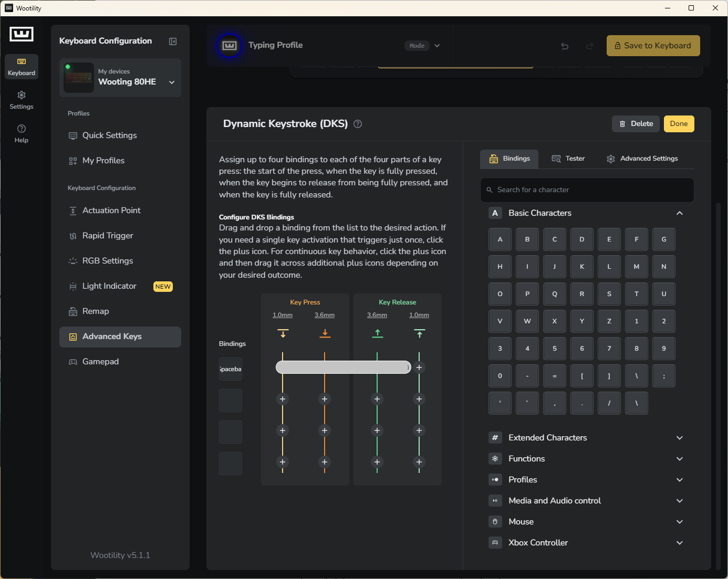Click the Wooting logo beside Typing Profile
This screenshot has width=728, height=579.
coord(230,46)
